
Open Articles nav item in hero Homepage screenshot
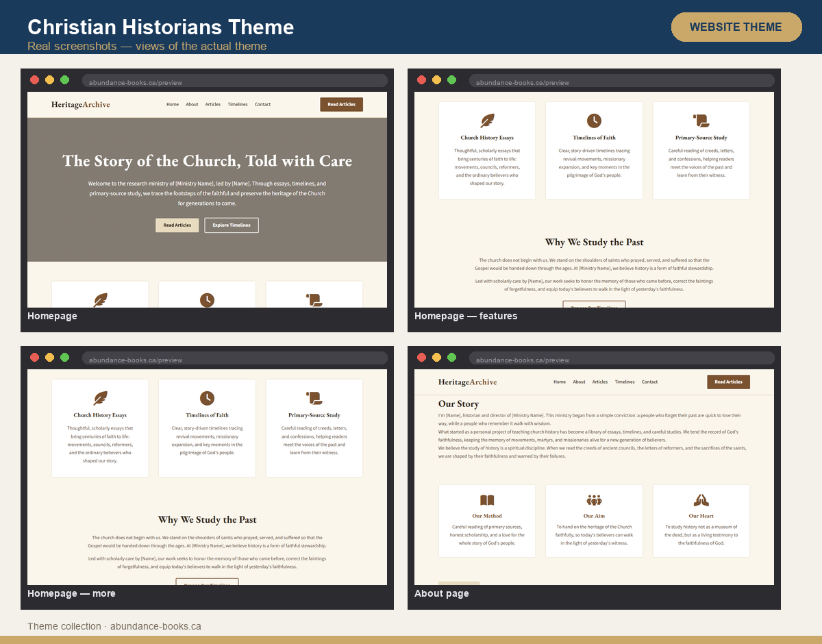[x=213, y=104]
